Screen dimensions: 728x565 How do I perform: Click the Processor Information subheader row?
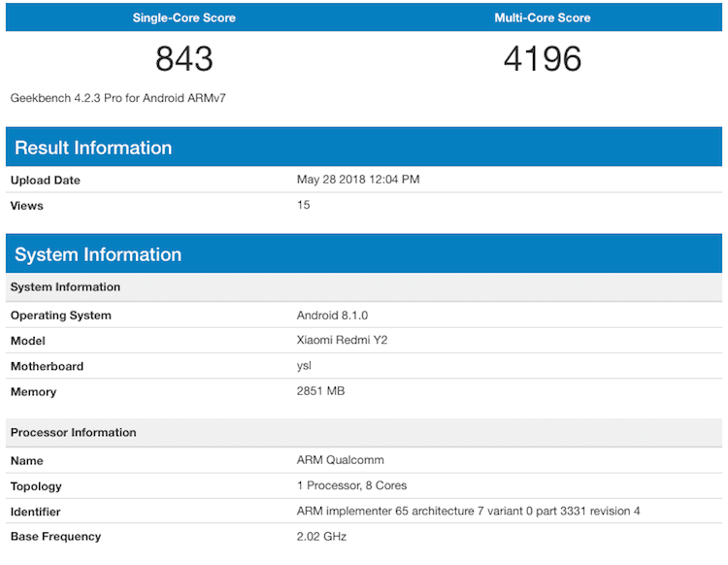pos(364,432)
